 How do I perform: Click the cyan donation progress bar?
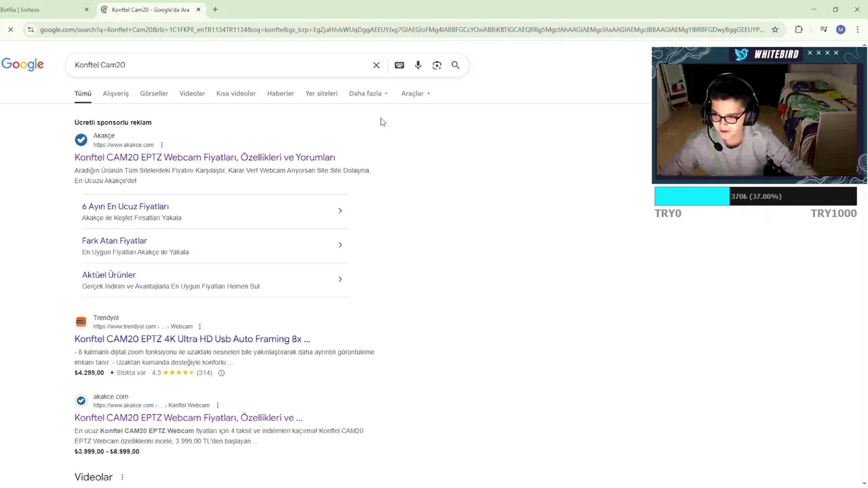click(x=692, y=197)
